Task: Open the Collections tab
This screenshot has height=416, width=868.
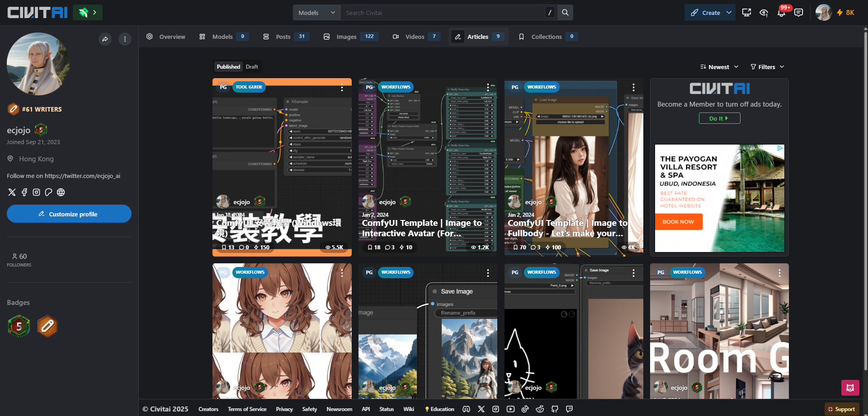Action: 548,37
